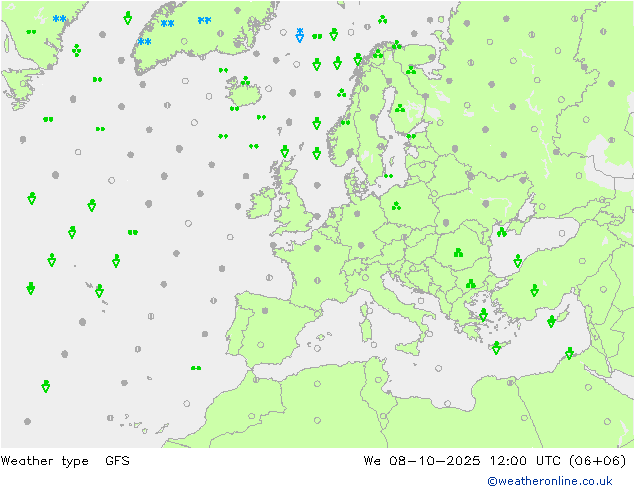The image size is (634, 490).
Task: Open the weatheronline.co.uk copyright link
Action: (549, 481)
